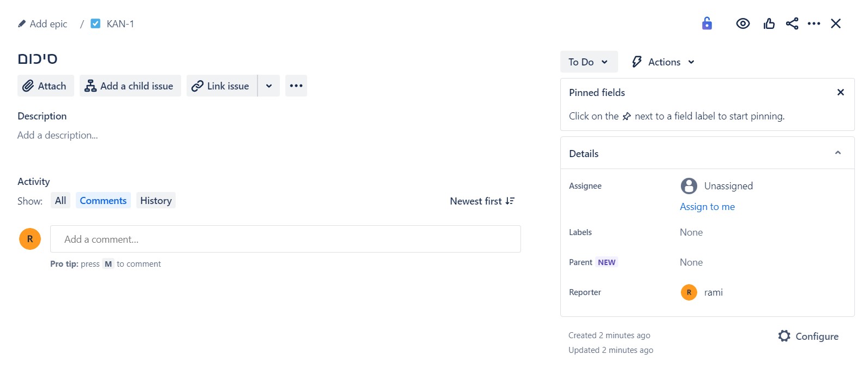Vote with the thumbs up icon

(769, 23)
